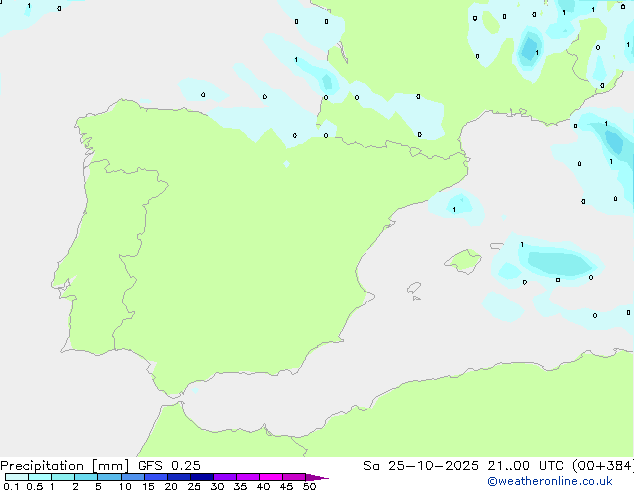
Task: Click the '50' legend scale label
Action: 309,486
